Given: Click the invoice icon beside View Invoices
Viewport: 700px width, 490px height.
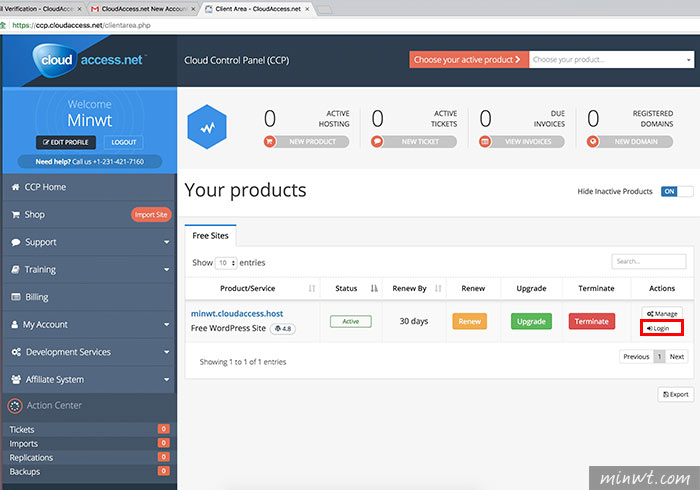Looking at the screenshot, I should tap(485, 141).
